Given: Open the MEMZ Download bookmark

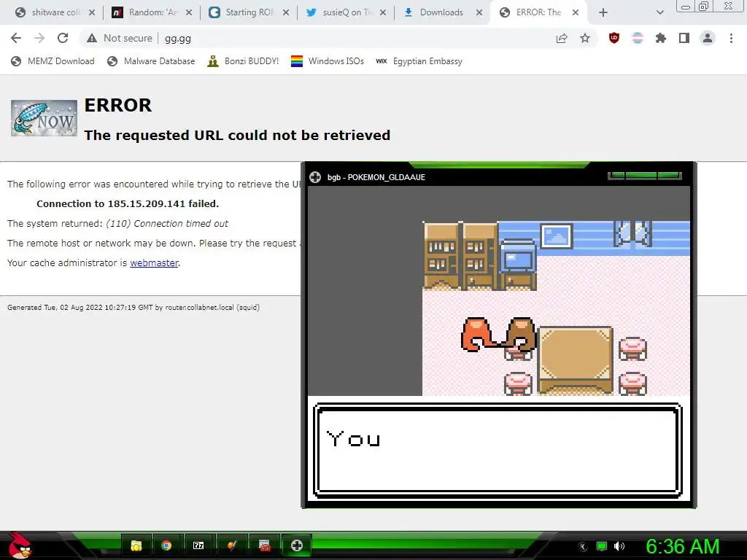Looking at the screenshot, I should point(53,61).
